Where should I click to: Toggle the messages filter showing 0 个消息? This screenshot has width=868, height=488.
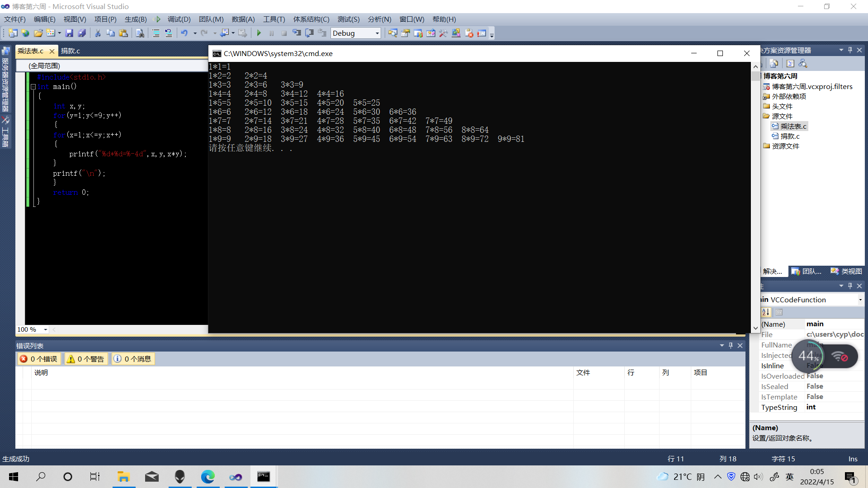[132, 359]
